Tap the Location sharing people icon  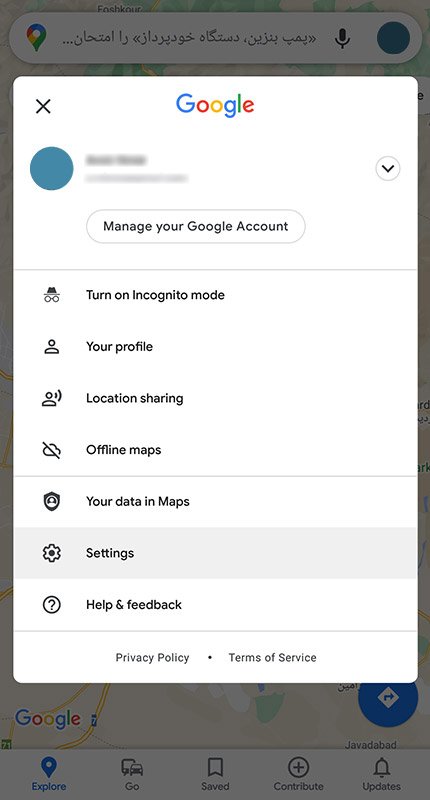(x=52, y=398)
